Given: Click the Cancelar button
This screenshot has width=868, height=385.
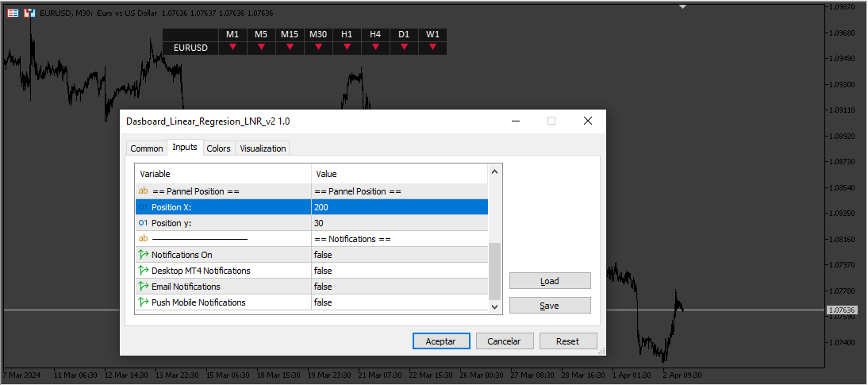Looking at the screenshot, I should pos(505,341).
